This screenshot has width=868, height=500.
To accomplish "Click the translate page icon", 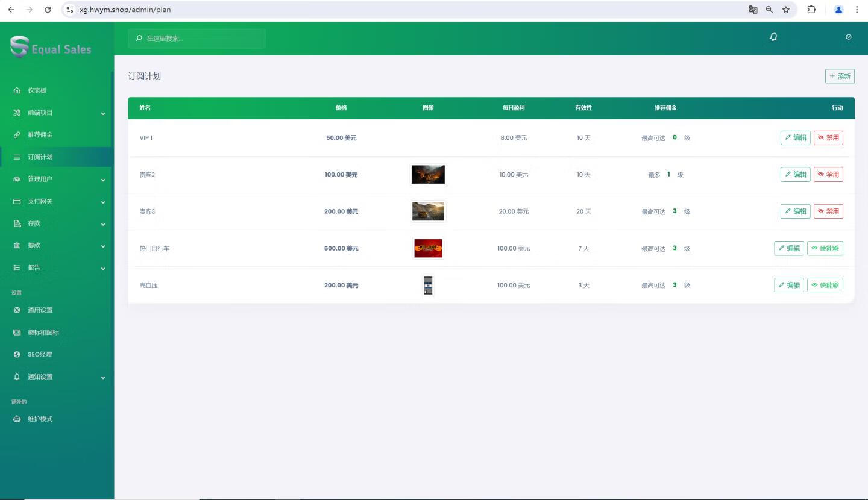I will click(x=753, y=10).
